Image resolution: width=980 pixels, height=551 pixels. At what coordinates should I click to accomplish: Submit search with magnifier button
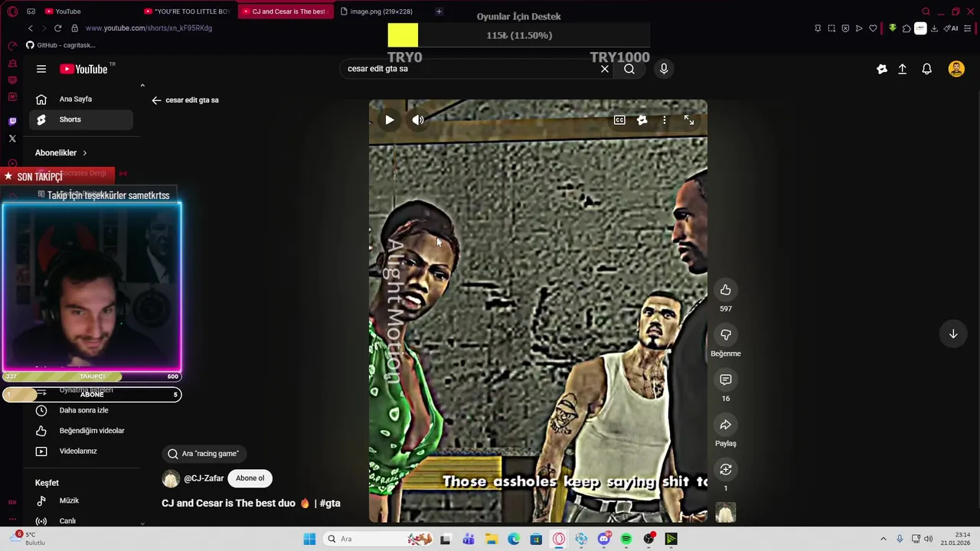coord(629,69)
